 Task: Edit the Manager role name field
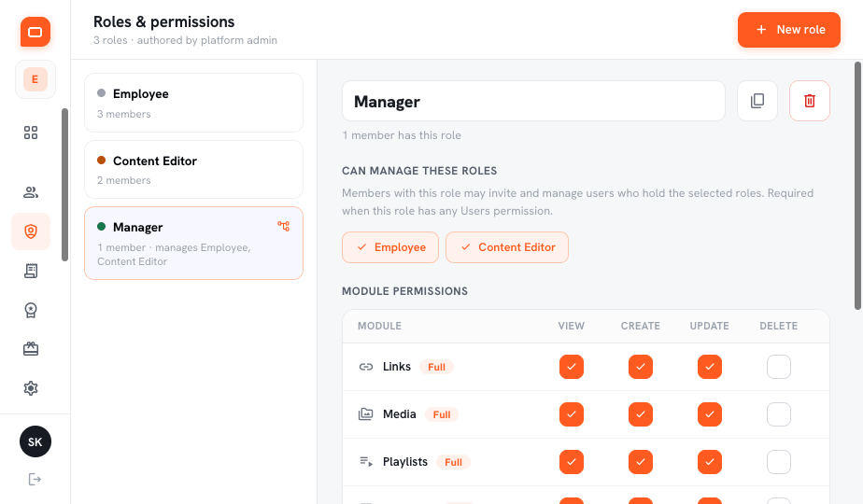pos(533,101)
